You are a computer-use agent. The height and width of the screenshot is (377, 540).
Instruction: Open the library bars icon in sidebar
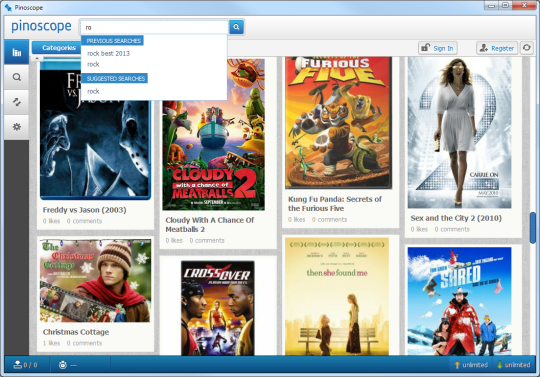click(17, 52)
